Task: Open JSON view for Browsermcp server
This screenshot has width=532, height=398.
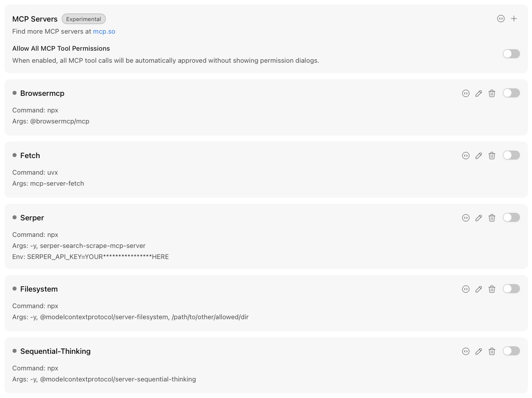Action: pyautogui.click(x=466, y=93)
